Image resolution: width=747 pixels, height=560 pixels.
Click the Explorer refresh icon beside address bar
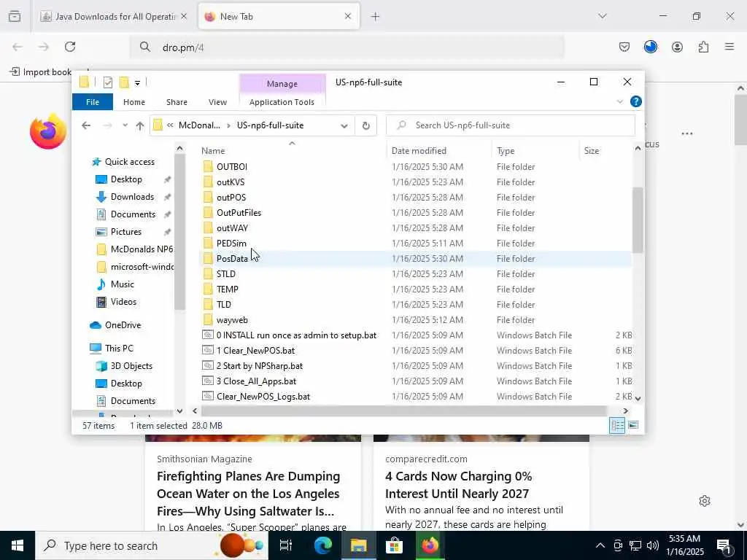tap(366, 125)
